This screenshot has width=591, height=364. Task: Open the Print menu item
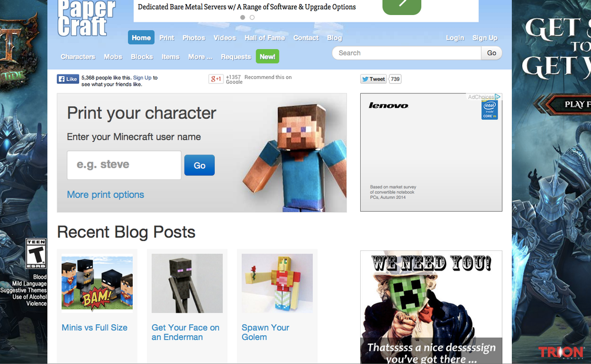tap(167, 37)
